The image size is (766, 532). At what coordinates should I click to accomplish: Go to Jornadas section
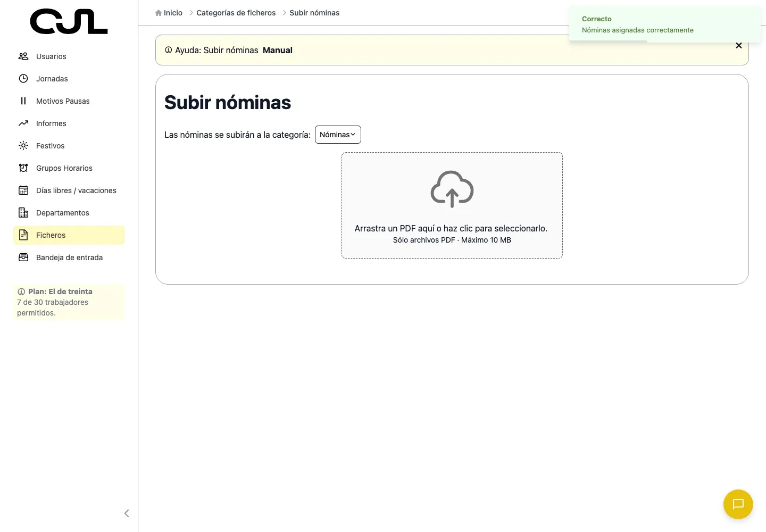point(69,79)
